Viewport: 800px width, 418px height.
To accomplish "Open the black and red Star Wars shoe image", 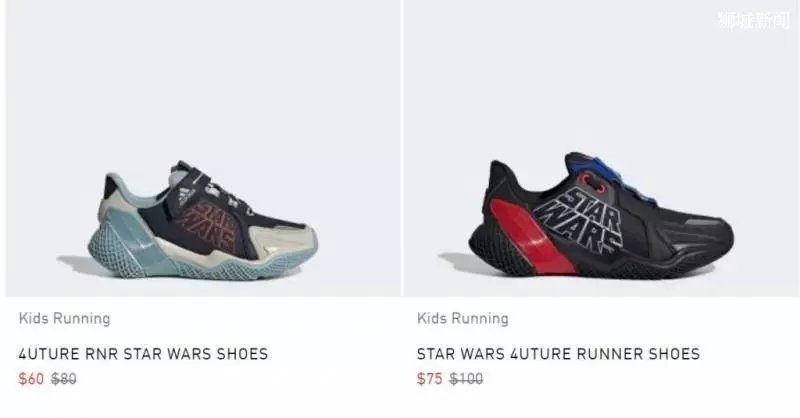I will coord(602,148).
